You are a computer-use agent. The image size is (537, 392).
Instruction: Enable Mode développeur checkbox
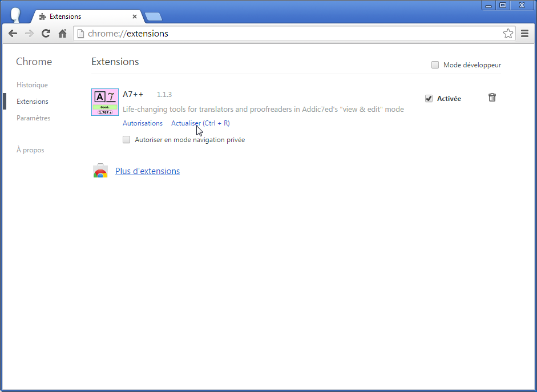pos(435,65)
